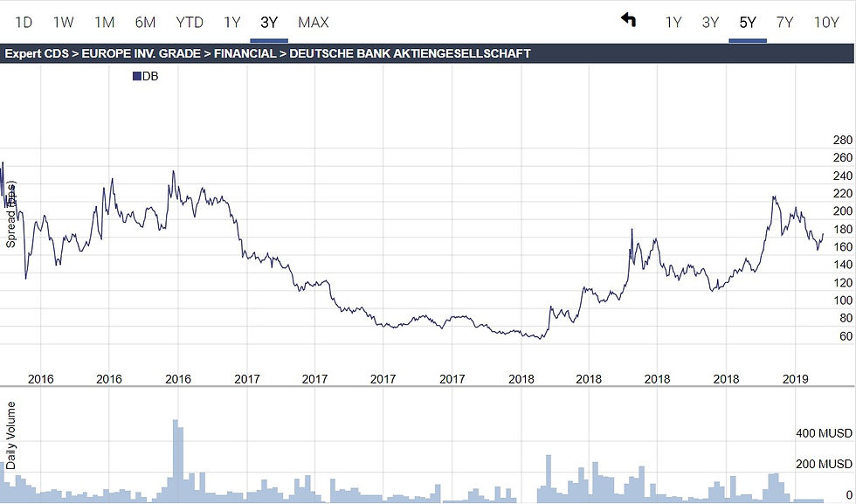Click the 2019 date axis label
The image size is (856, 504).
coord(795,379)
